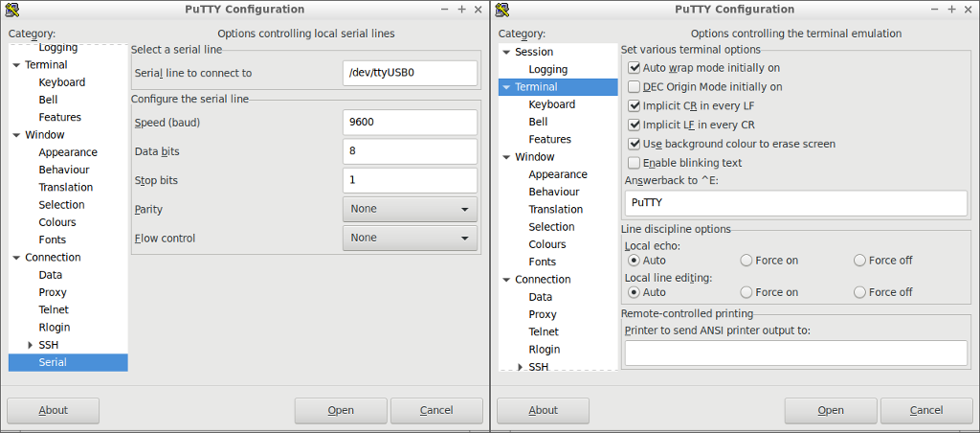Image resolution: width=980 pixels, height=433 pixels.
Task: Select Fonts in right window tree
Action: [x=542, y=262]
